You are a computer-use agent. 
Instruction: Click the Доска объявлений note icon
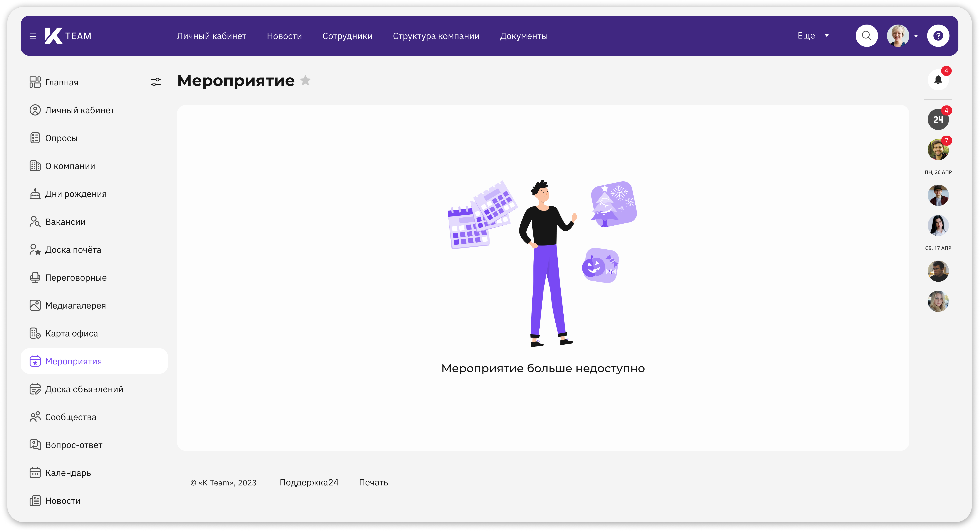[x=35, y=389]
